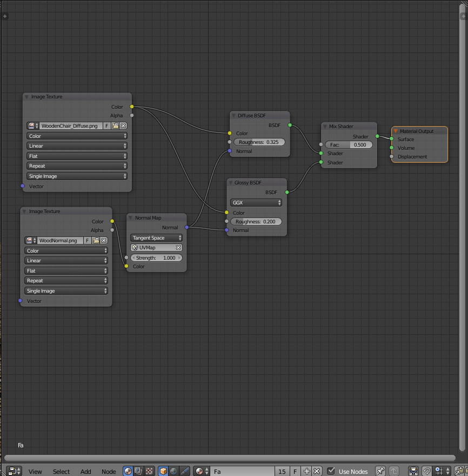This screenshot has height=476, width=468.
Task: Select the texture node tree type icon
Action: [x=149, y=471]
